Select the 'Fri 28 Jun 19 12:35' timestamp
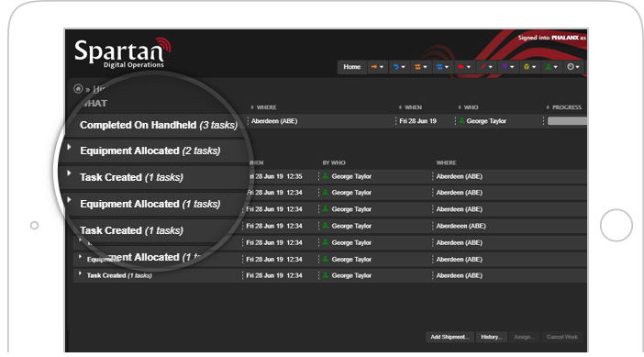 point(275,176)
